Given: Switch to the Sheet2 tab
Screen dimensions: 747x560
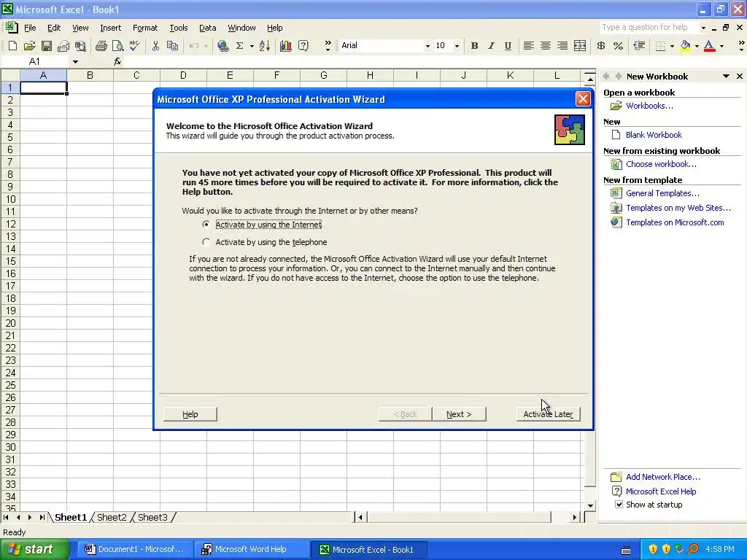Looking at the screenshot, I should click(x=112, y=517).
